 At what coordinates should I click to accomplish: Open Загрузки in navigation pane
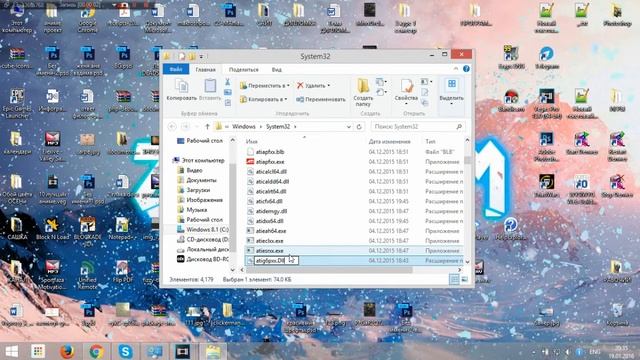[198, 190]
